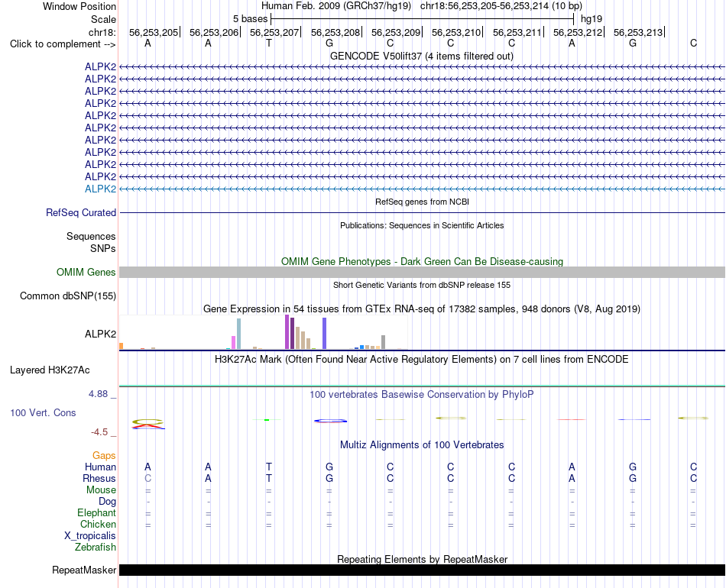726x588 pixels.
Task: Click the OMIM Genes label
Action: (x=86, y=272)
